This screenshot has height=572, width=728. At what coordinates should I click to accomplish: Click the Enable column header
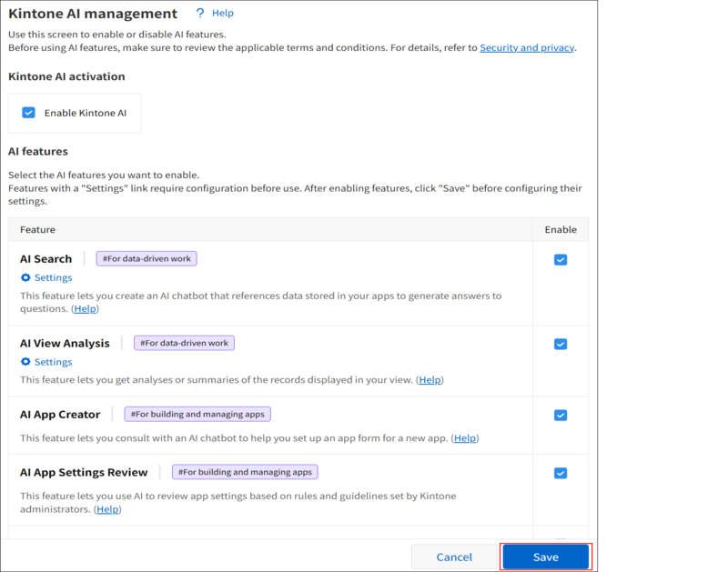561,230
